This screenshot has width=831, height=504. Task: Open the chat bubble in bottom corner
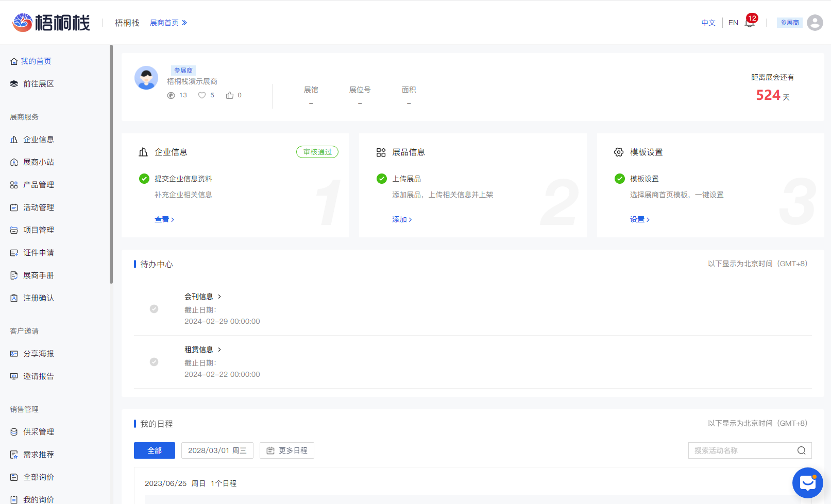click(x=807, y=483)
